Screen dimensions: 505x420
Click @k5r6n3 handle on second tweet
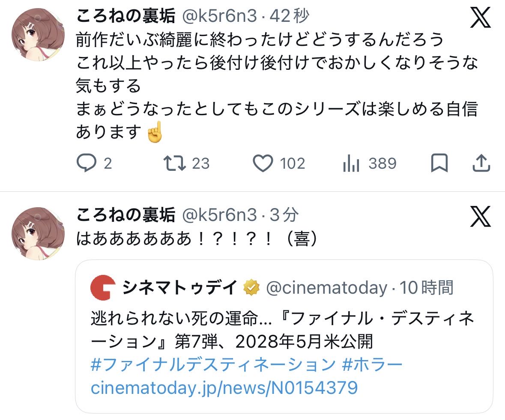click(x=220, y=215)
